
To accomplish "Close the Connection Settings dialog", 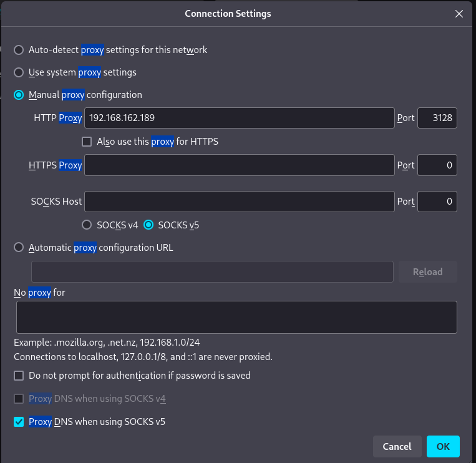I will click(x=459, y=14).
